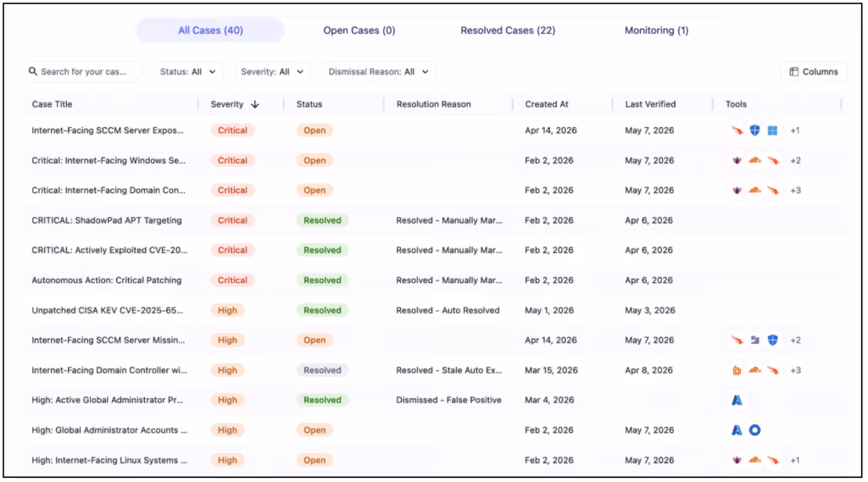Click the search magnifier icon
The width and height of the screenshot is (868, 482).
(33, 71)
